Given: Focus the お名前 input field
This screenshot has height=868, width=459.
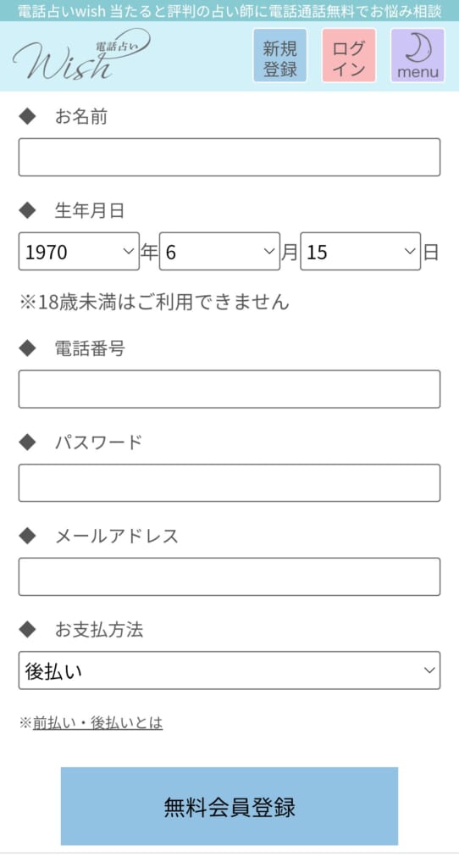Looking at the screenshot, I should click(x=229, y=157).
